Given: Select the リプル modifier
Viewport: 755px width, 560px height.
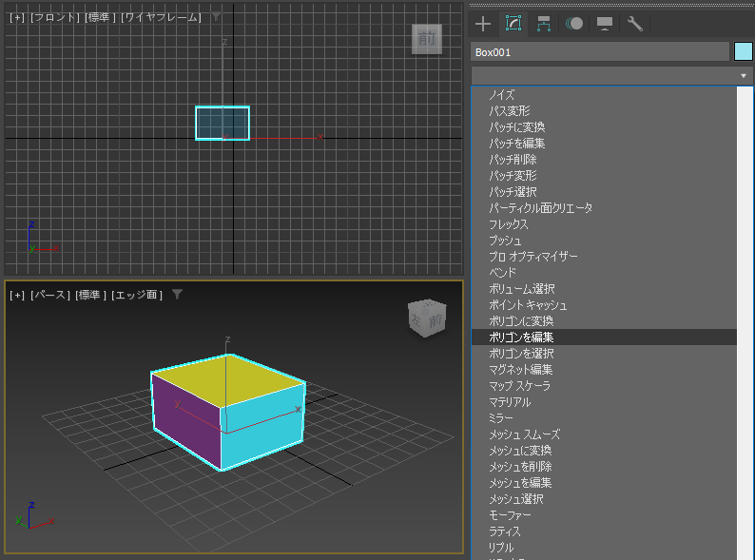Looking at the screenshot, I should (x=604, y=548).
